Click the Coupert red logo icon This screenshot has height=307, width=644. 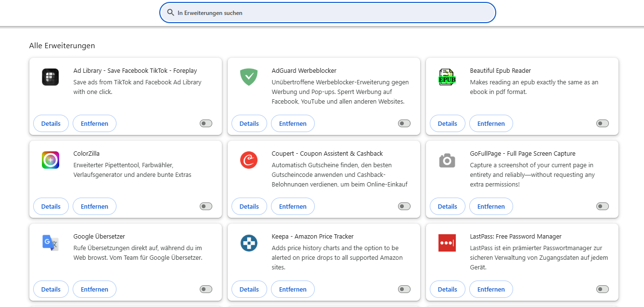(x=249, y=160)
